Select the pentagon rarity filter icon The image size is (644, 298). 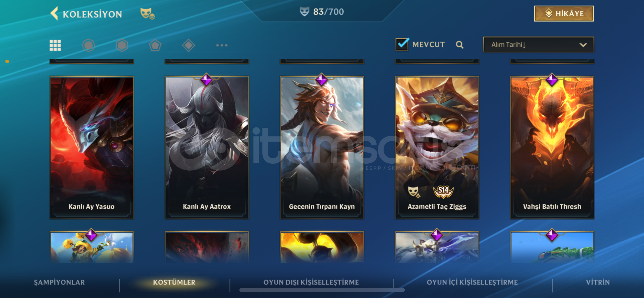(155, 45)
